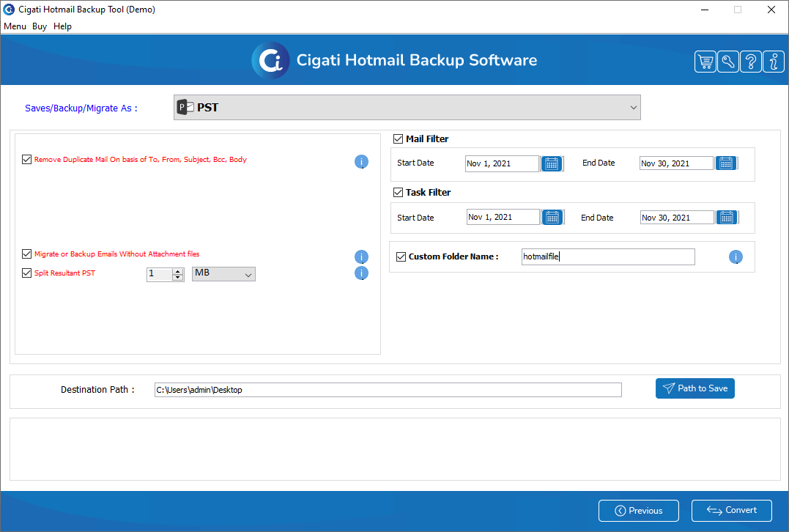Screen dimensions: 789x532
Task: Minimize the Cigati Hotmail Backup Tool window
Action: [x=705, y=10]
